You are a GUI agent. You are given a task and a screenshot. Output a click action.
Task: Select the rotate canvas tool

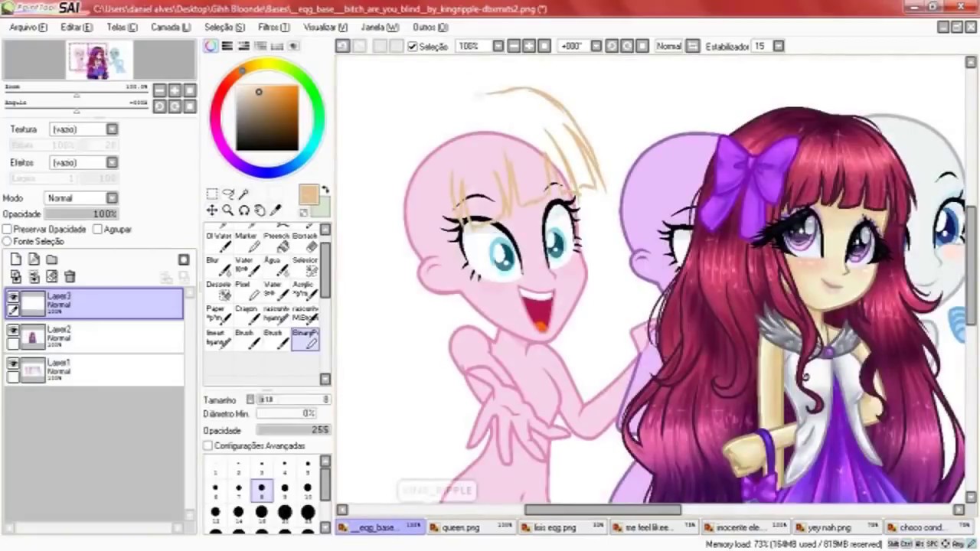243,210
